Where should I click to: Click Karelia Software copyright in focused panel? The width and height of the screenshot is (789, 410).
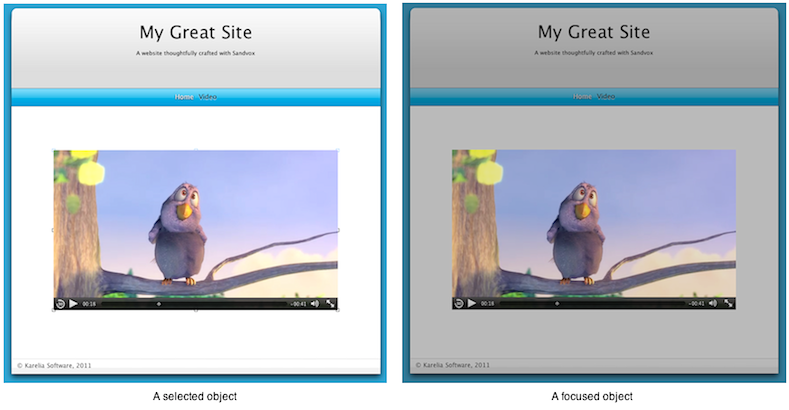pos(452,365)
